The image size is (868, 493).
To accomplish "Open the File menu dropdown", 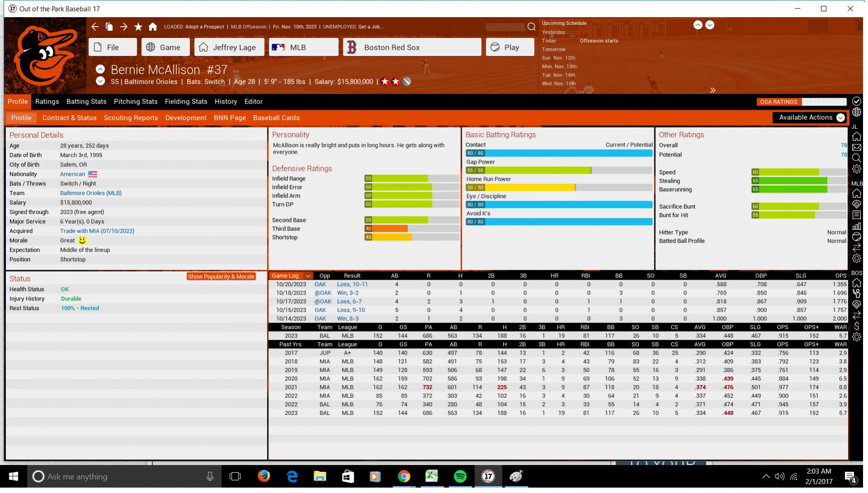I will click(x=113, y=47).
